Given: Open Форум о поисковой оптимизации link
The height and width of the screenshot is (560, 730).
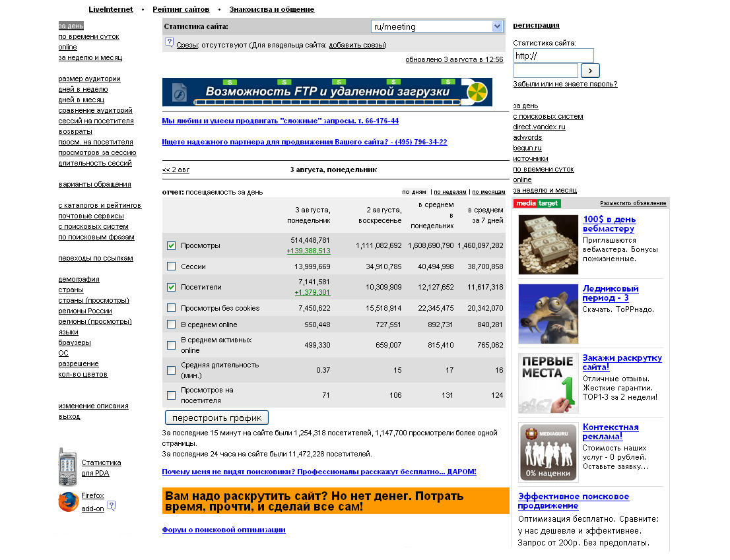Looking at the screenshot, I should click(x=224, y=530).
